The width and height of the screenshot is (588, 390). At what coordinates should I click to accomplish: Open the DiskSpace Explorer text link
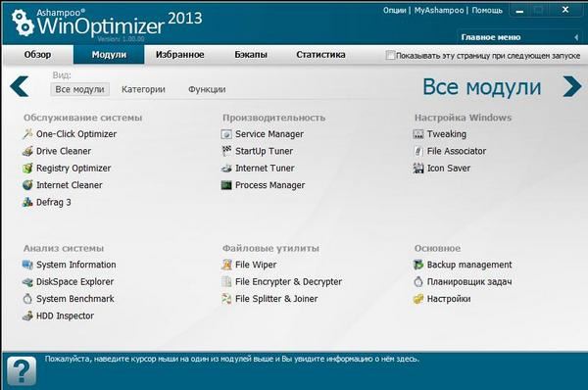75,281
